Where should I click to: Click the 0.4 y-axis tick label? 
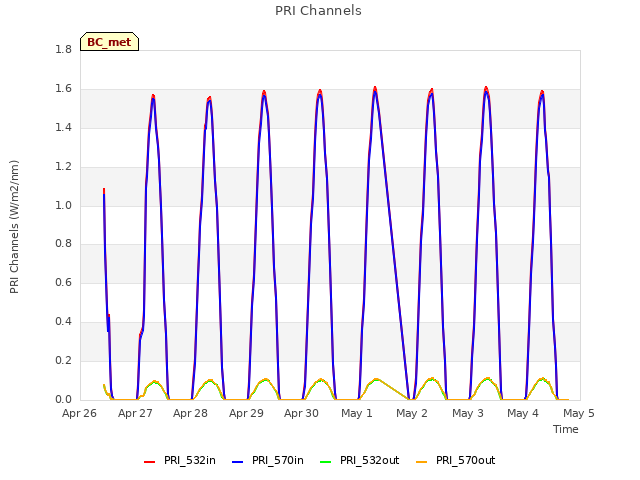pyautogui.click(x=63, y=322)
